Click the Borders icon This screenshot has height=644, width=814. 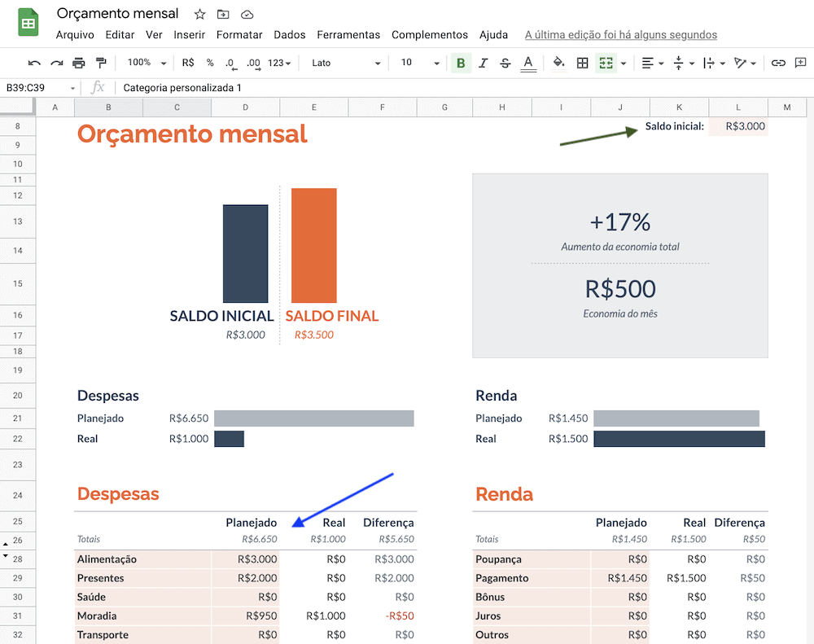point(583,63)
